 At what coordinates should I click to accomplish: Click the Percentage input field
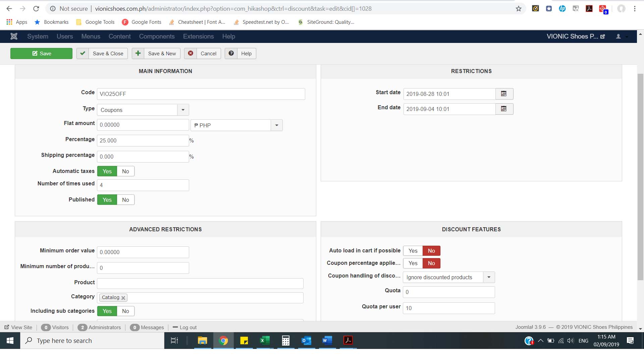coord(143,140)
